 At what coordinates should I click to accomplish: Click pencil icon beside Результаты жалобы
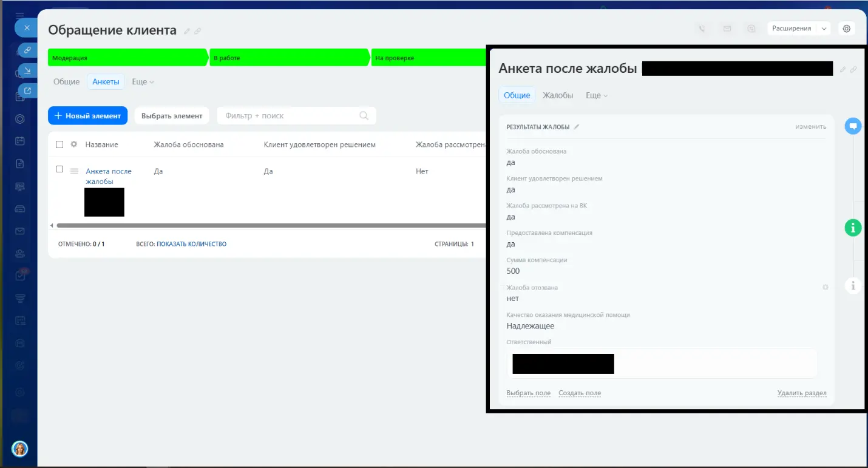[577, 127]
